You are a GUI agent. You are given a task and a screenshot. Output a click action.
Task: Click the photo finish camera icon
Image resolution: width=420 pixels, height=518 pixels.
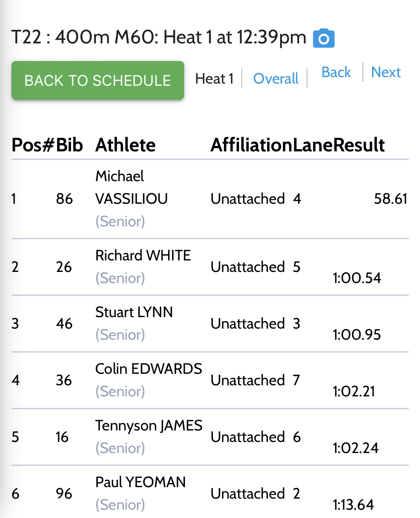[x=323, y=38]
